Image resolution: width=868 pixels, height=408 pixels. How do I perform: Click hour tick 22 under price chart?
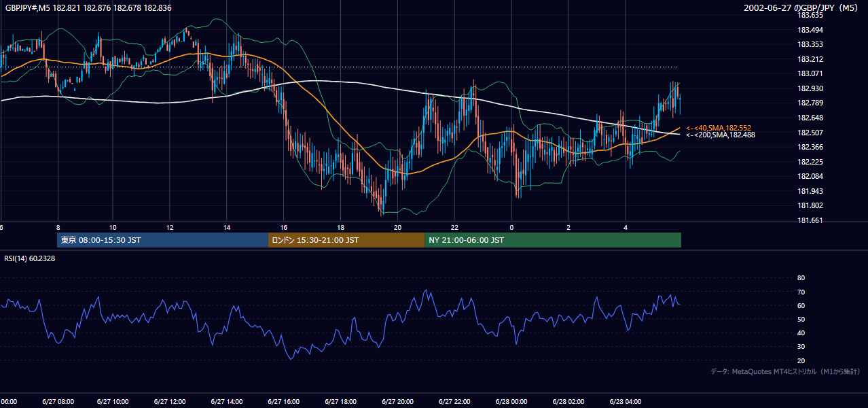point(454,227)
